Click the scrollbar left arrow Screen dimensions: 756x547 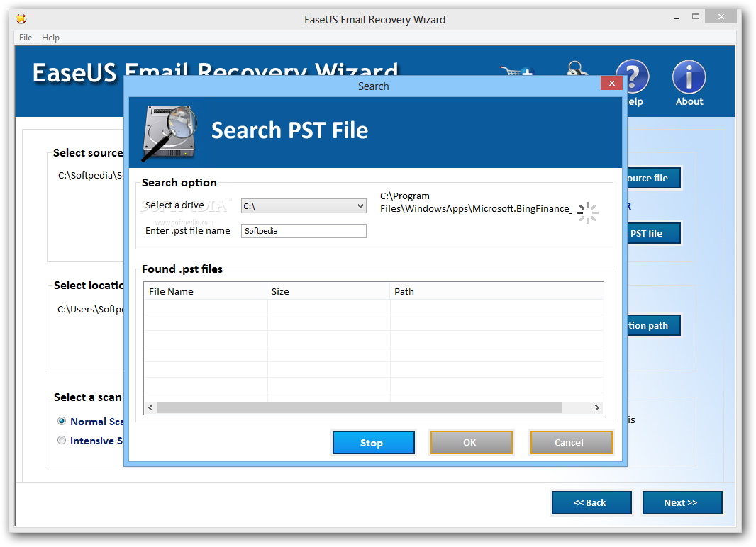coord(150,408)
